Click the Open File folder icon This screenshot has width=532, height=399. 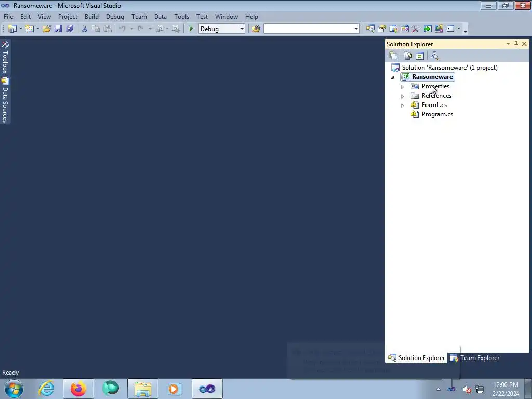point(46,29)
